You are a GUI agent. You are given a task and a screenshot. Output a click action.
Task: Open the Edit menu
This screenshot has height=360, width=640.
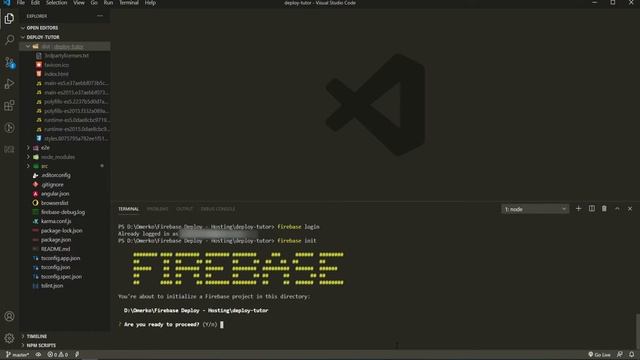click(36, 3)
